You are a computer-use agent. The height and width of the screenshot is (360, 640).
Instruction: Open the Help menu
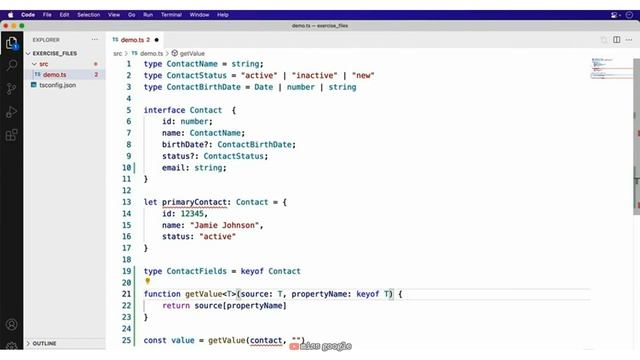pyautogui.click(x=222, y=15)
